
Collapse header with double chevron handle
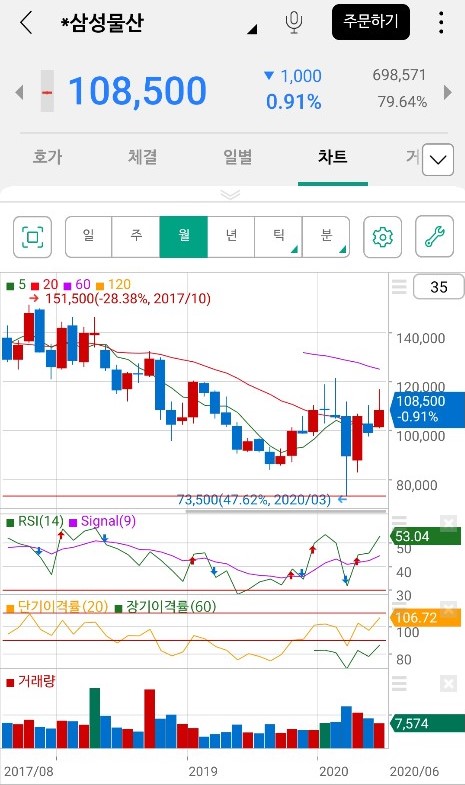pyautogui.click(x=230, y=195)
